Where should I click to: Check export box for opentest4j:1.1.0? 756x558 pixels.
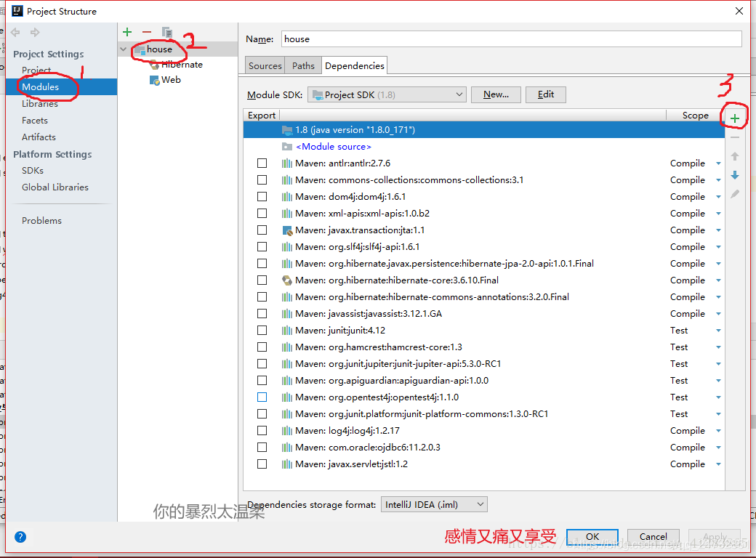tap(262, 397)
